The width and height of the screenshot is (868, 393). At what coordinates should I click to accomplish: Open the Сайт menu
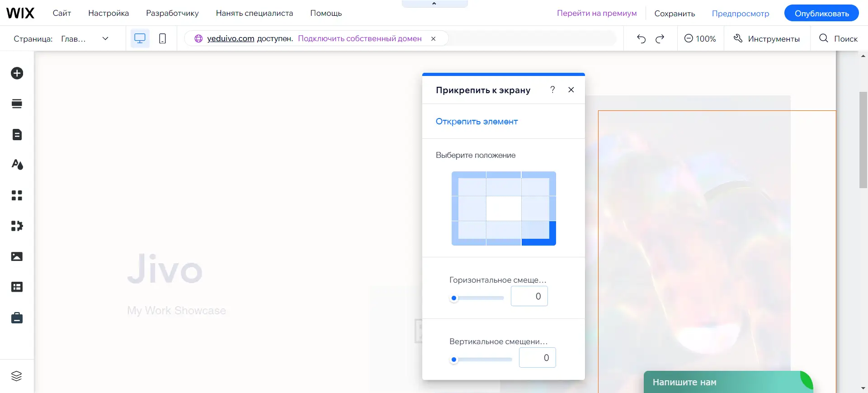click(62, 13)
